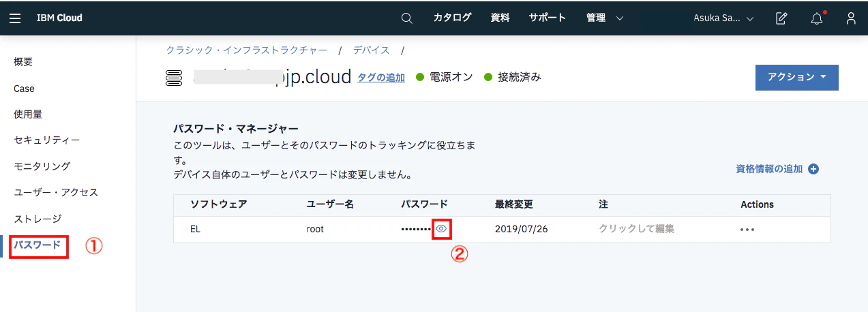The width and height of the screenshot is (868, 312).
Task: Click the server device icon beside hostname
Action: [175, 78]
